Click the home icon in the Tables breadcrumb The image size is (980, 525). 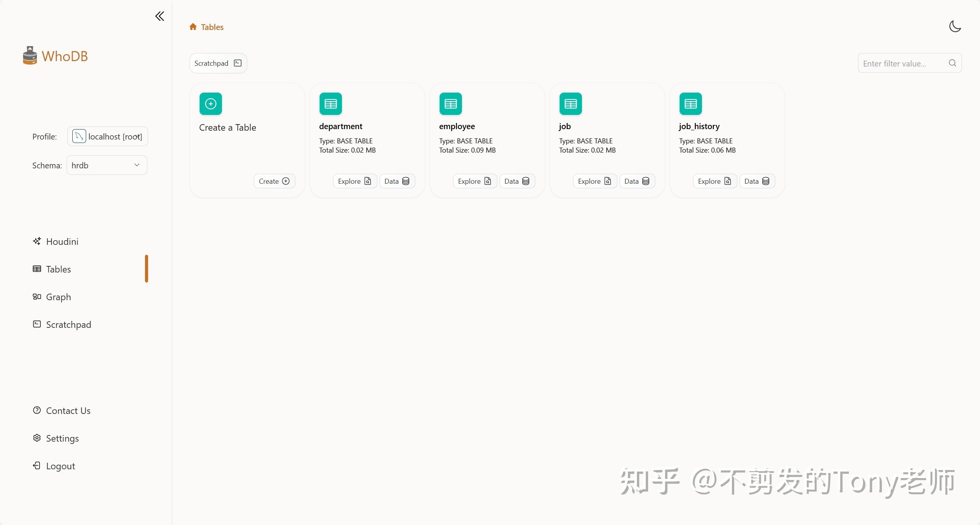tap(193, 27)
